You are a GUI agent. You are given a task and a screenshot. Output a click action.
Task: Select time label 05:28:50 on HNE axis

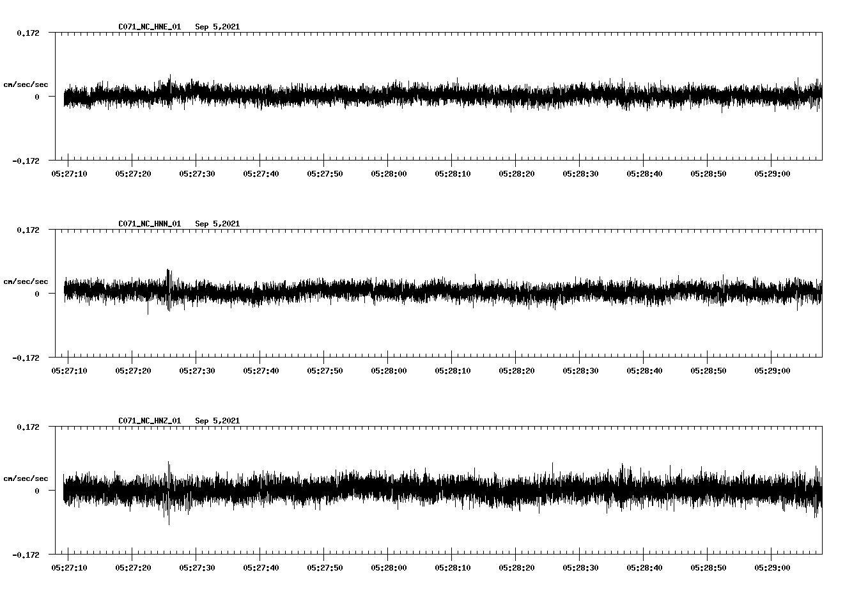pyautogui.click(x=709, y=174)
